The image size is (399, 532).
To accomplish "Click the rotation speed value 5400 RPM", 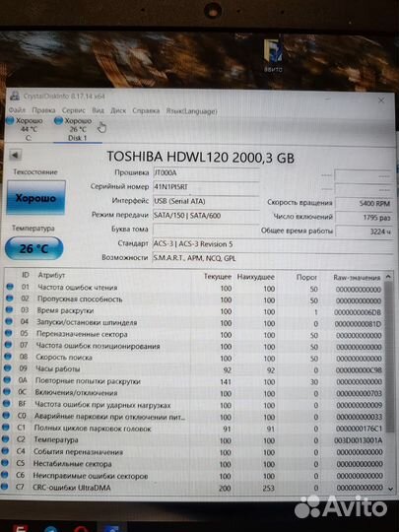I will [364, 203].
